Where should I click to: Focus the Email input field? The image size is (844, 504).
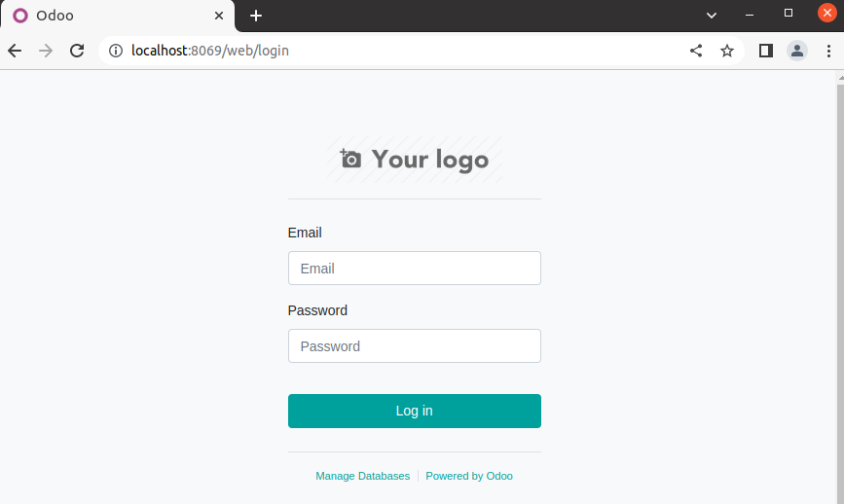click(x=414, y=269)
